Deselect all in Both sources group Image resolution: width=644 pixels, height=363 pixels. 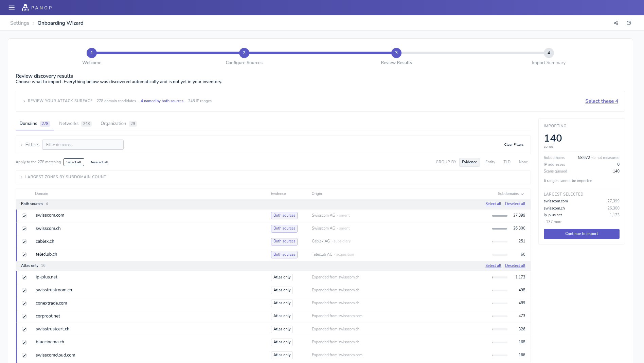pos(515,204)
